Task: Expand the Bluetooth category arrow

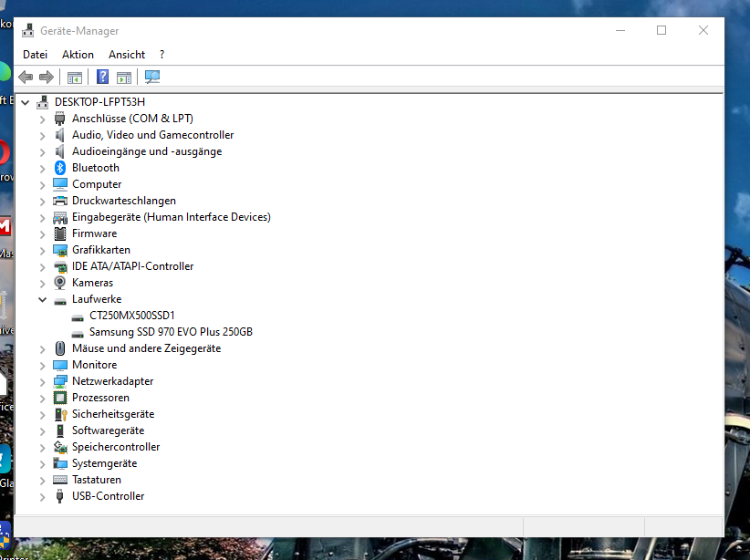Action: pos(43,169)
